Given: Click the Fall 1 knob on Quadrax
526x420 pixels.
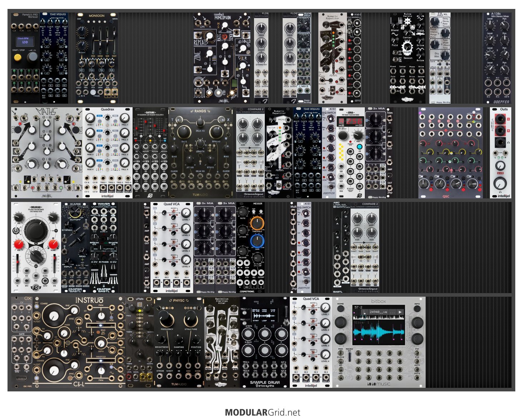Looking at the screenshot, I should (125, 118).
